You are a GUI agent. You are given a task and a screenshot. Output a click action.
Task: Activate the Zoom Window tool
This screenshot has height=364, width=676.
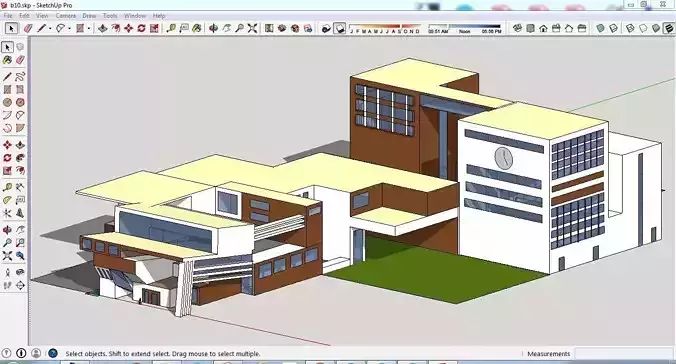point(20,243)
